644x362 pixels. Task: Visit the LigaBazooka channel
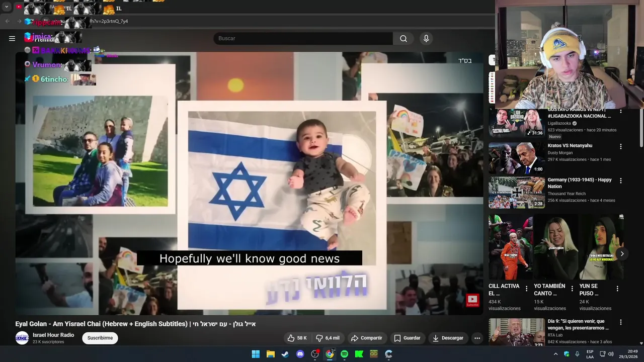tap(559, 123)
